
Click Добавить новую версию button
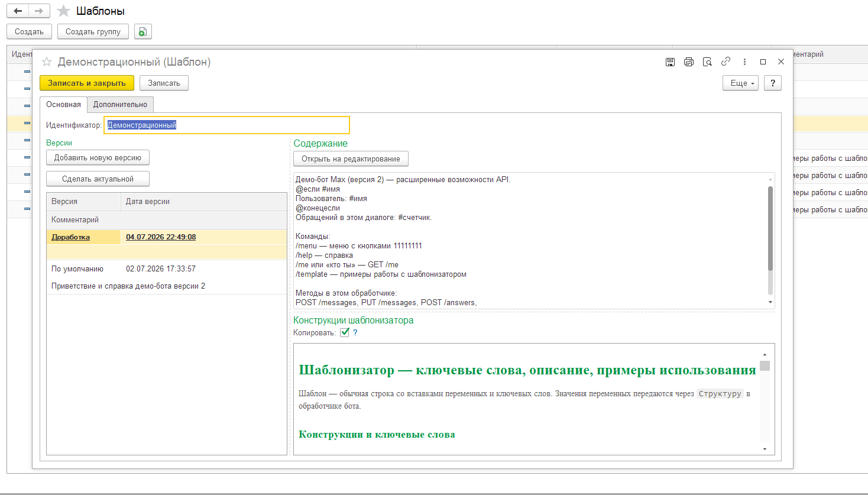tap(98, 158)
